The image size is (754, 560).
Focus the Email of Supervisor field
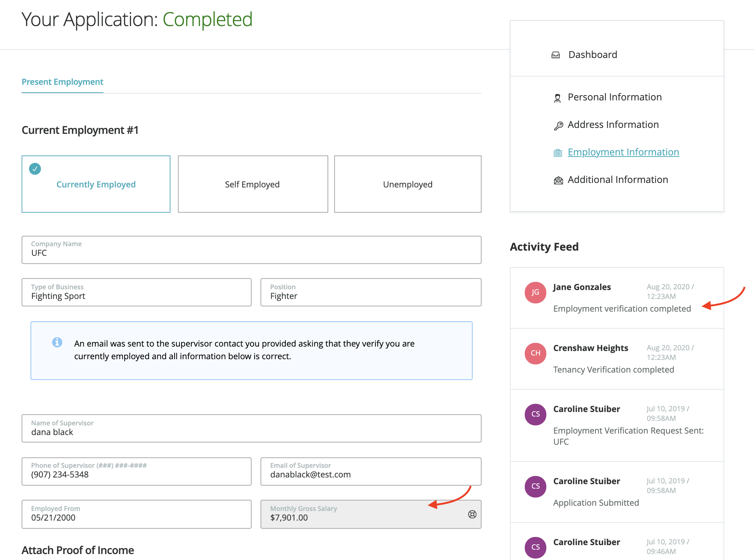point(371,472)
